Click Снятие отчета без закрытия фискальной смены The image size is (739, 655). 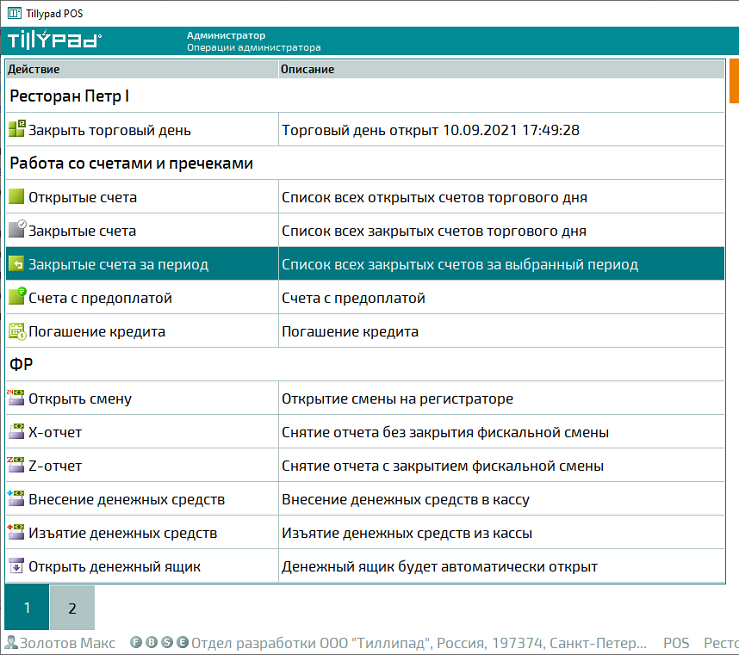point(445,432)
